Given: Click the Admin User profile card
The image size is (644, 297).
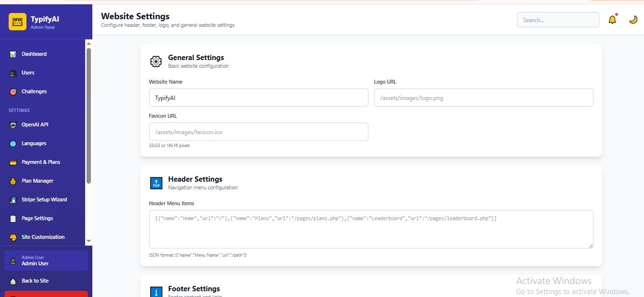Looking at the screenshot, I should [x=46, y=260].
